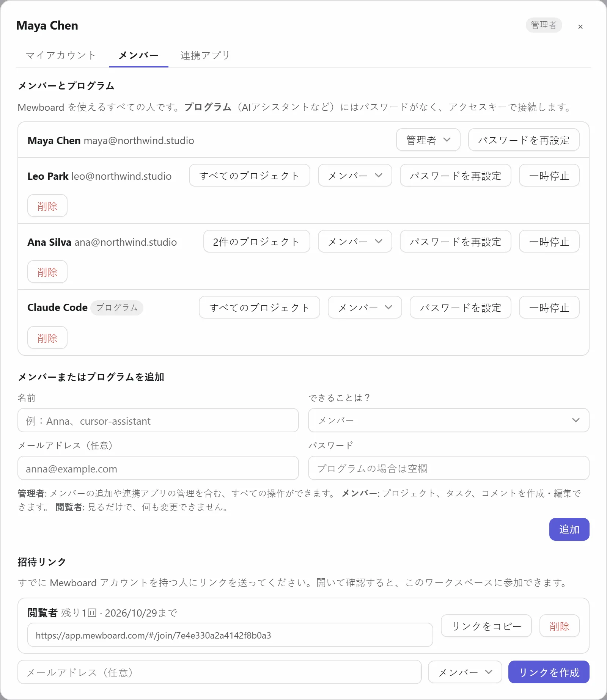Reset Maya Chen's password
The height and width of the screenshot is (700, 607).
pos(524,140)
